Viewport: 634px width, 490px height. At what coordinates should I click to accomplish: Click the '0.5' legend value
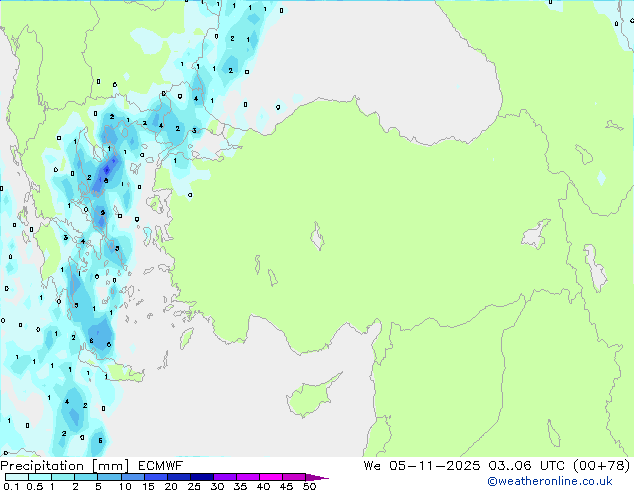point(35,486)
